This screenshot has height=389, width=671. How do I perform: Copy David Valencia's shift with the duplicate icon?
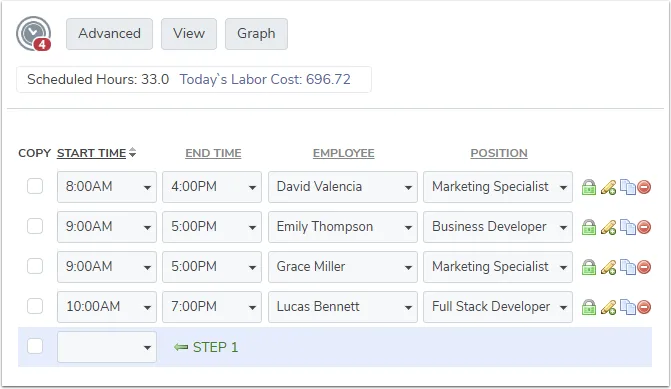pos(628,187)
